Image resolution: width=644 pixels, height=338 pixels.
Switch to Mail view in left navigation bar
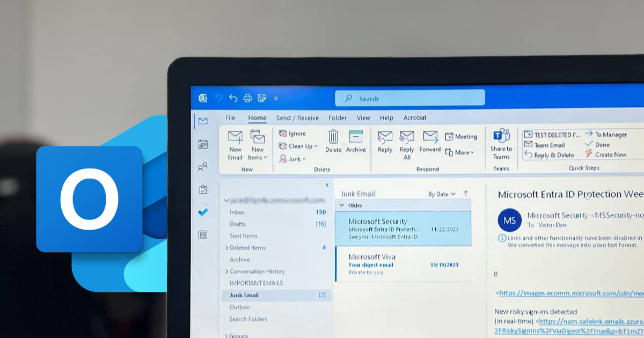202,121
